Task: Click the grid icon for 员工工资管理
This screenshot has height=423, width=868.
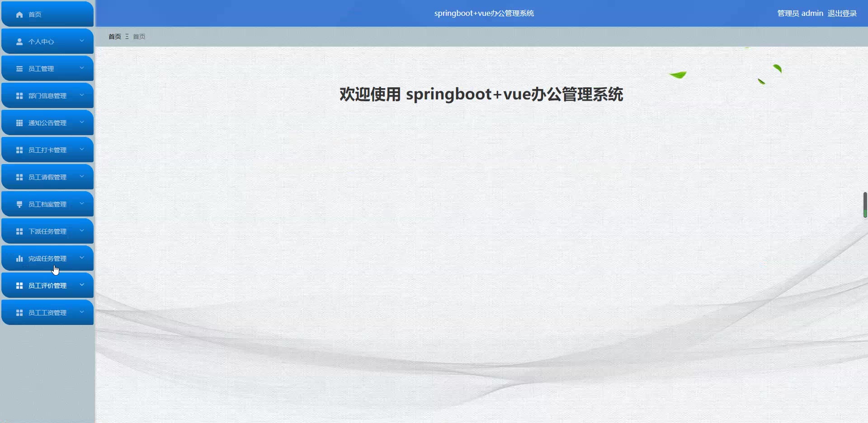Action: tap(19, 313)
